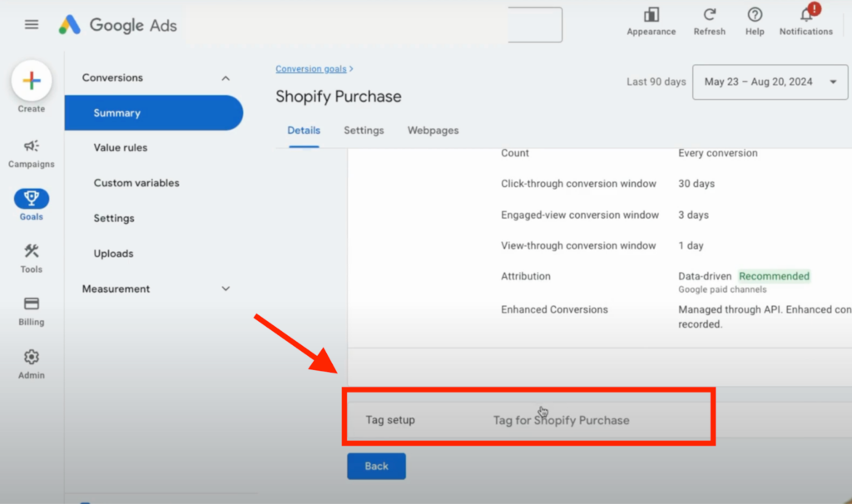Open the date range dropdown
The width and height of the screenshot is (852, 504).
point(770,82)
